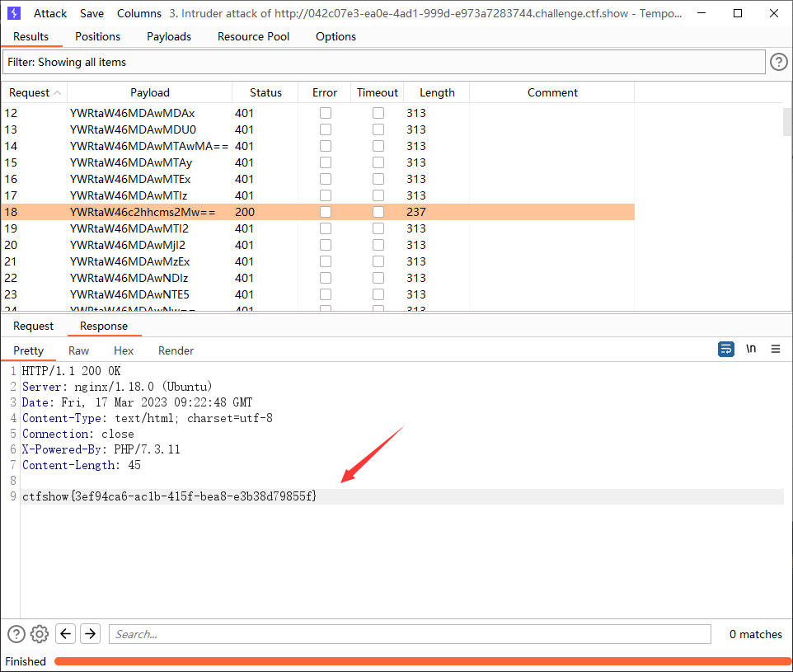
Task: Switch to Raw response view
Action: point(79,350)
